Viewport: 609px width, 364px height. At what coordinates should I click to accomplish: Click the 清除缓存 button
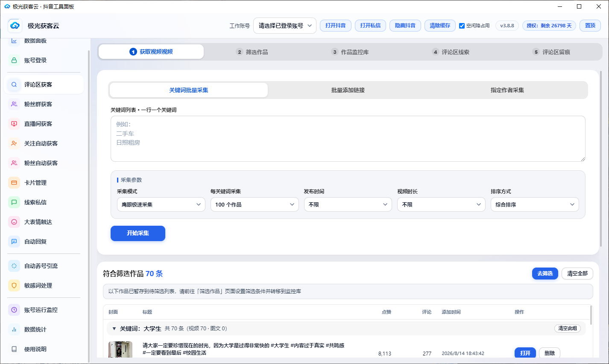click(x=440, y=26)
